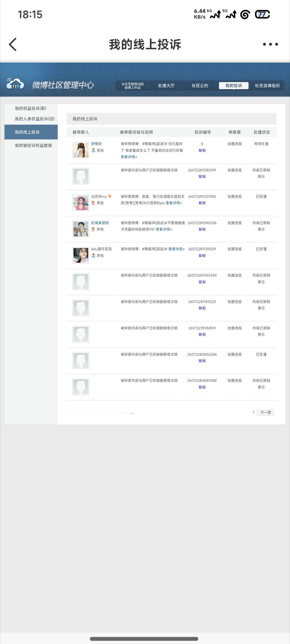Image resolution: width=290 pixels, height=644 pixels.
Task: Click the 处理状态 column header
Action: pyautogui.click(x=262, y=132)
